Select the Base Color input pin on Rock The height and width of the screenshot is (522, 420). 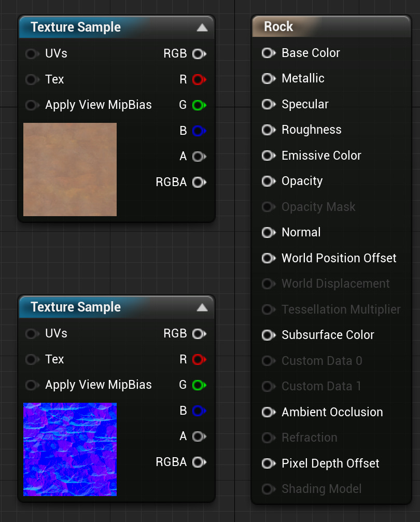[x=268, y=53]
